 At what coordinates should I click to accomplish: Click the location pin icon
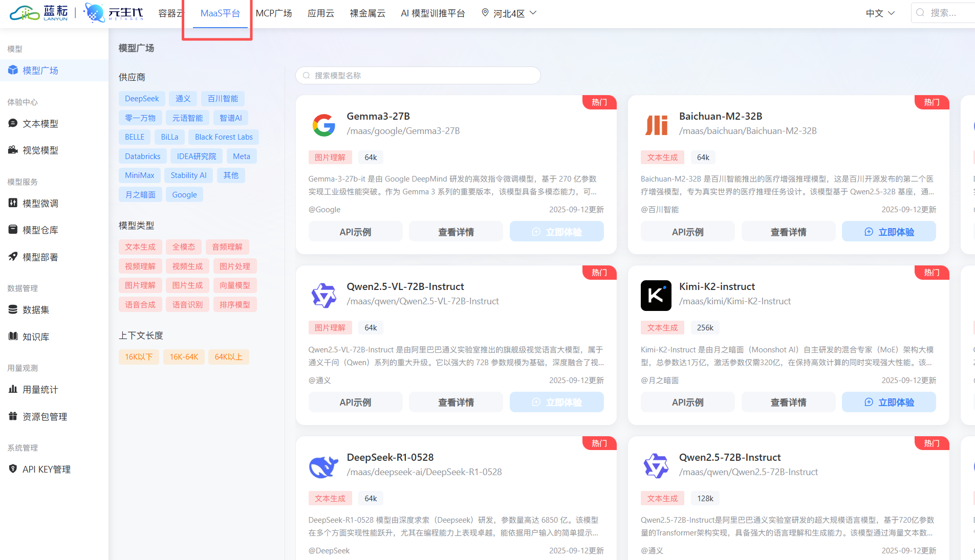pyautogui.click(x=485, y=13)
